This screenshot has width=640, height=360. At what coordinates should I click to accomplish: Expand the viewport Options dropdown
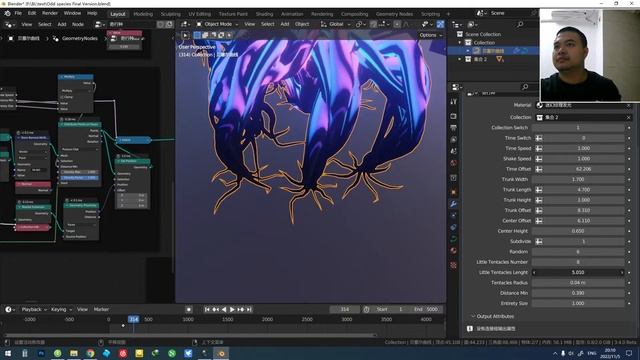point(431,35)
